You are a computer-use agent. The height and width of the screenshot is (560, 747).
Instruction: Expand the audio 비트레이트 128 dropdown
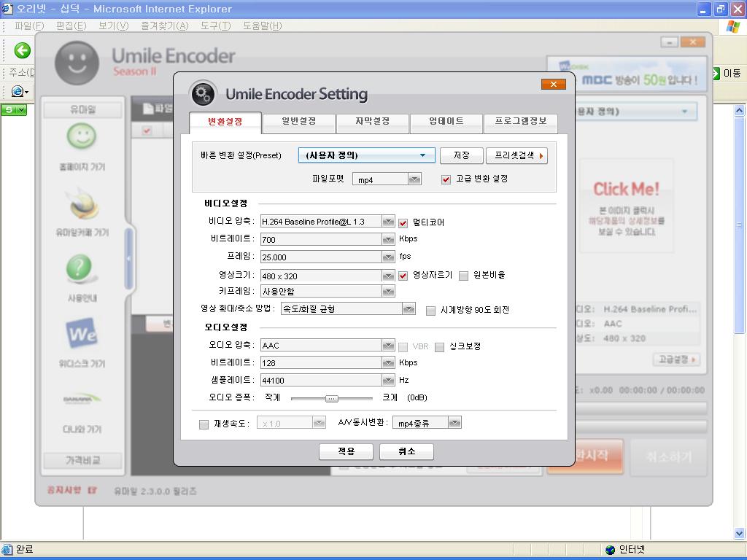point(328,362)
